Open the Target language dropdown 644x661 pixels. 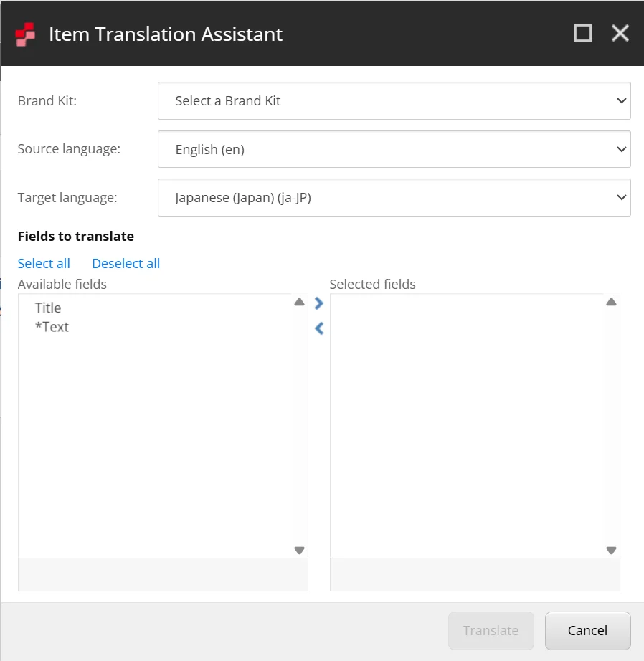click(394, 198)
